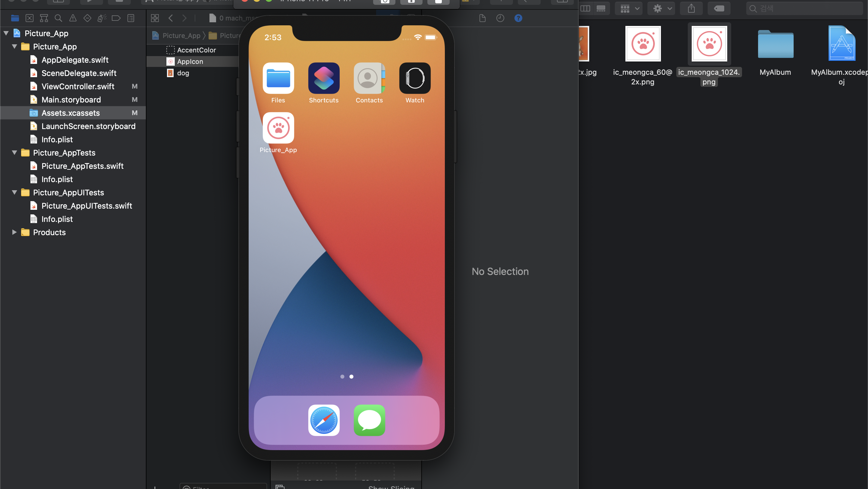Select ic_meongca_1024.png thumbnail in Finder
The width and height of the screenshot is (868, 489).
coord(709,44)
